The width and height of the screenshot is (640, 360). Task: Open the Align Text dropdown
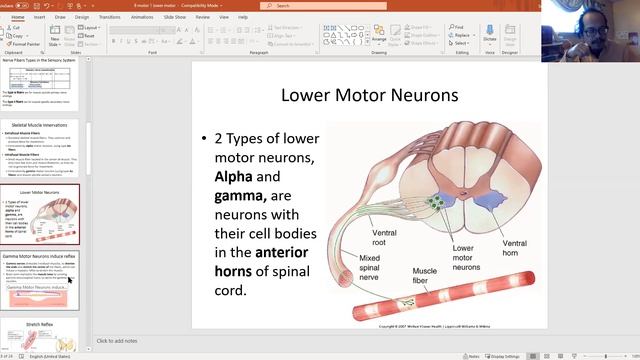[281, 36]
